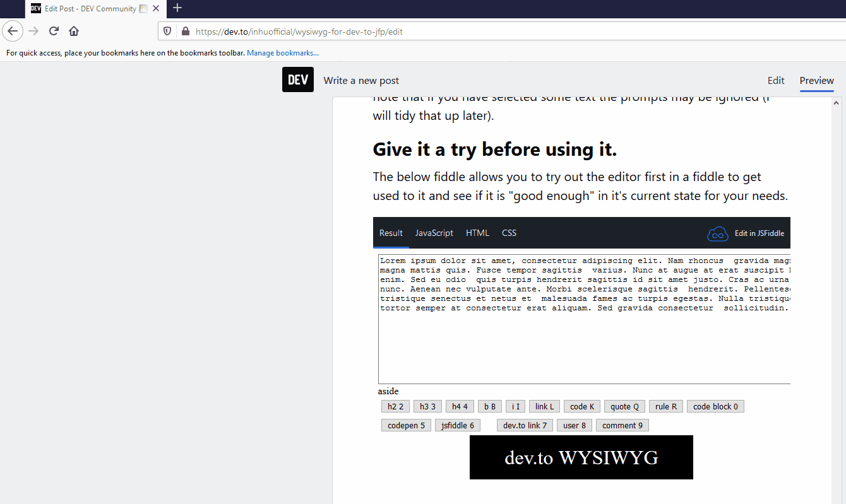
Task: Click the Manage bookmarks link
Action: [x=282, y=53]
